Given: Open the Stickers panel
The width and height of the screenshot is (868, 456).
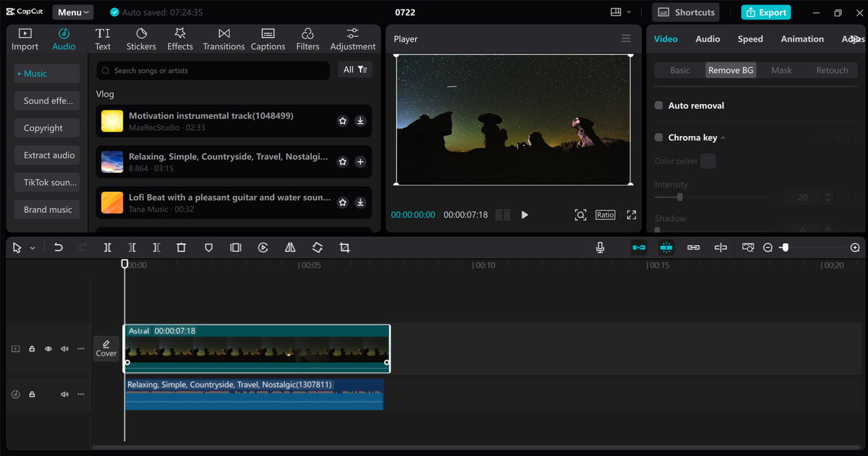Looking at the screenshot, I should (141, 39).
